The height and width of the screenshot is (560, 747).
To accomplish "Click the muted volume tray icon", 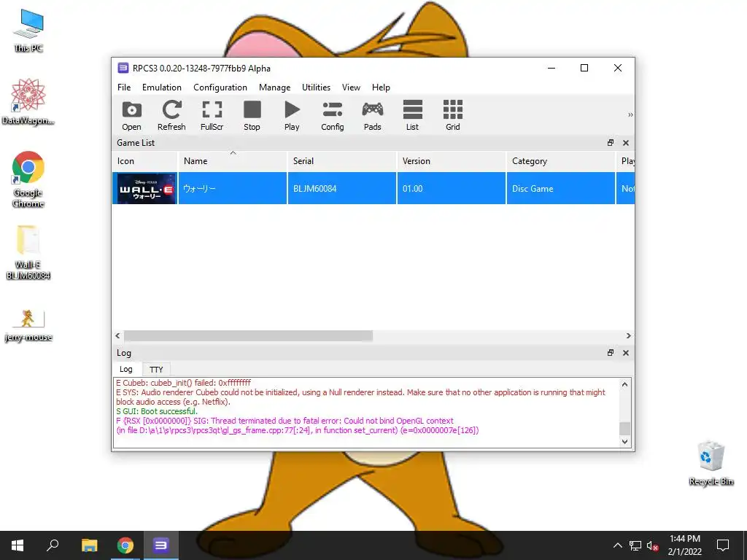I will (653, 545).
